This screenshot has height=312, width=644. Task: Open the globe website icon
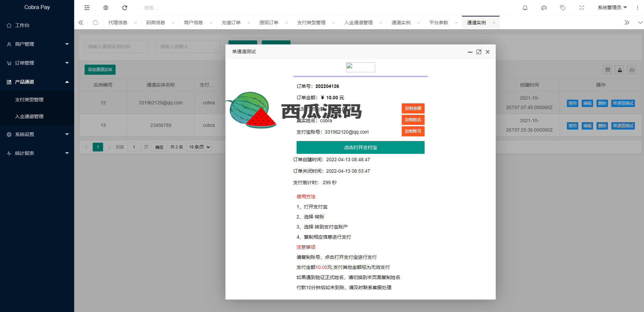click(106, 8)
